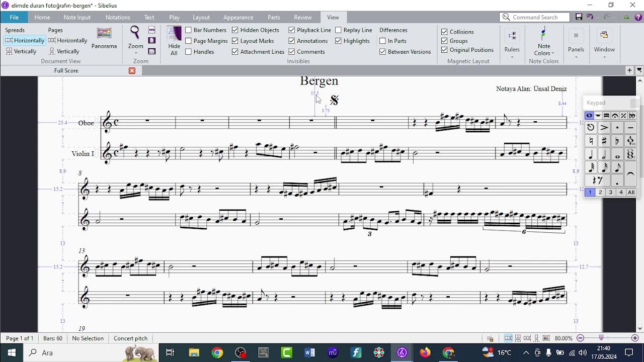This screenshot has height=362, width=644.
Task: Click the Keypad All voices button
Action: [x=631, y=192]
